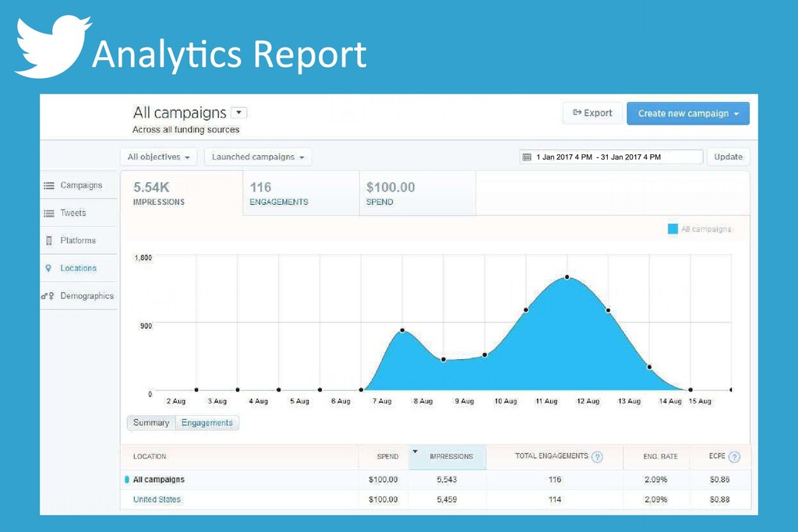The image size is (798, 532).
Task: Click the calendar icon in date range field
Action: [x=527, y=157]
